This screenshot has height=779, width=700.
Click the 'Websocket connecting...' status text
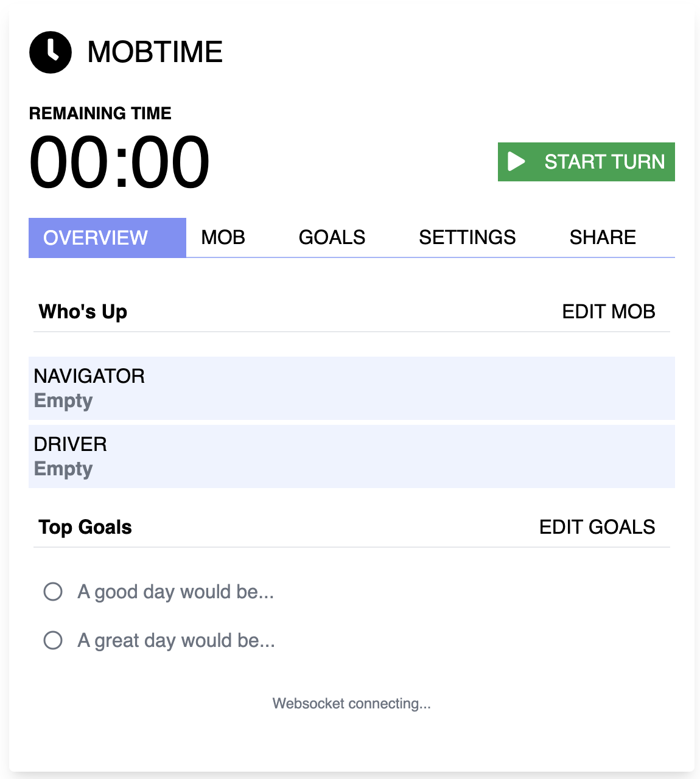351,704
